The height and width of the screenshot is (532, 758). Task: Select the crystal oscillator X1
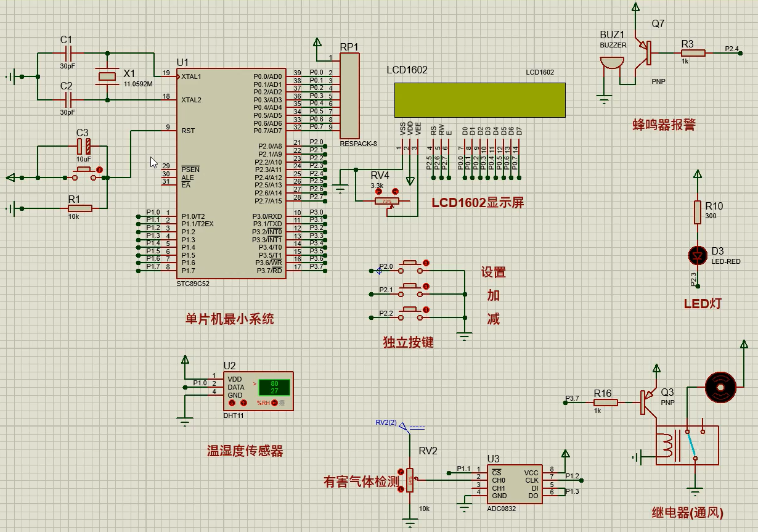point(107,76)
